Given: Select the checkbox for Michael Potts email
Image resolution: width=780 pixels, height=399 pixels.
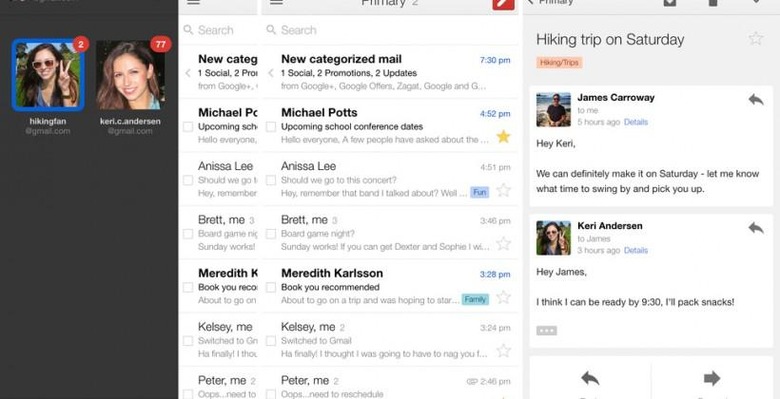Looking at the screenshot, I should point(271,127).
